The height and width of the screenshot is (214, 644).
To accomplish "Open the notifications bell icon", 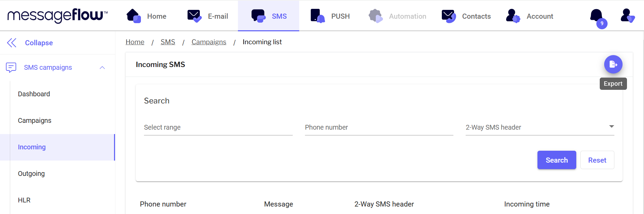I will (x=597, y=16).
